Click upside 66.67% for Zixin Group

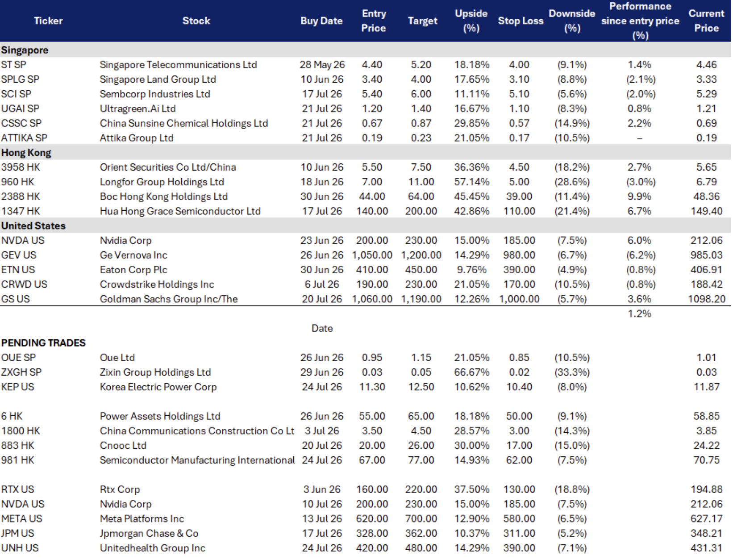click(471, 372)
